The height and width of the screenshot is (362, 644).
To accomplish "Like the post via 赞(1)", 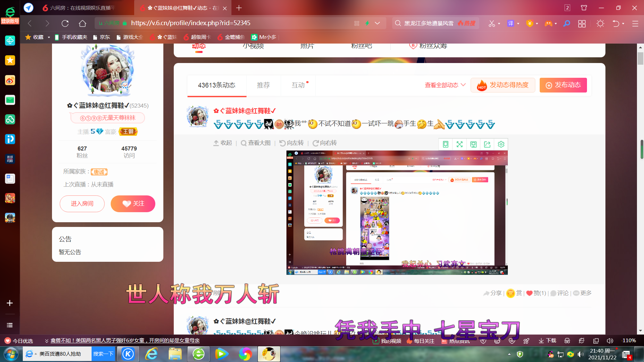I will pos(536,293).
